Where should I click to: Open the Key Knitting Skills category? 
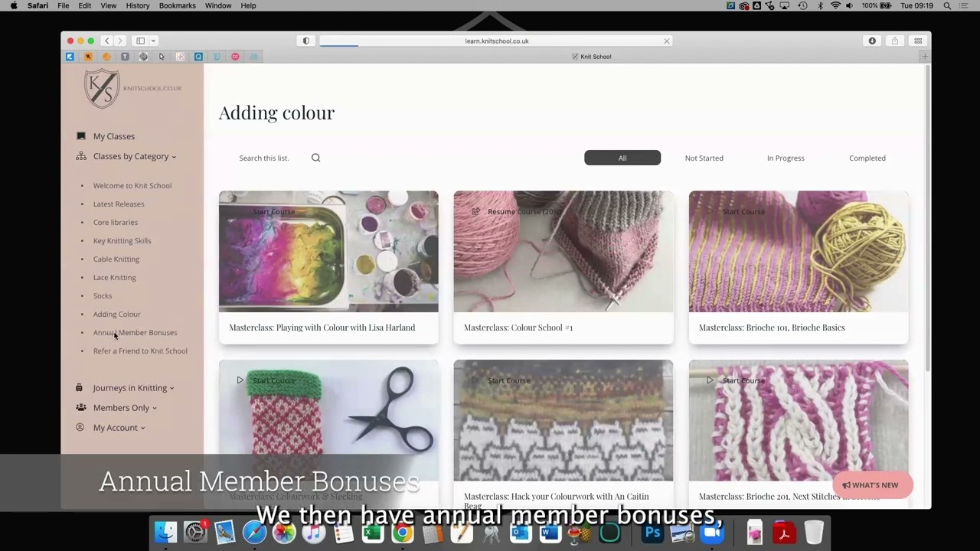click(x=122, y=241)
